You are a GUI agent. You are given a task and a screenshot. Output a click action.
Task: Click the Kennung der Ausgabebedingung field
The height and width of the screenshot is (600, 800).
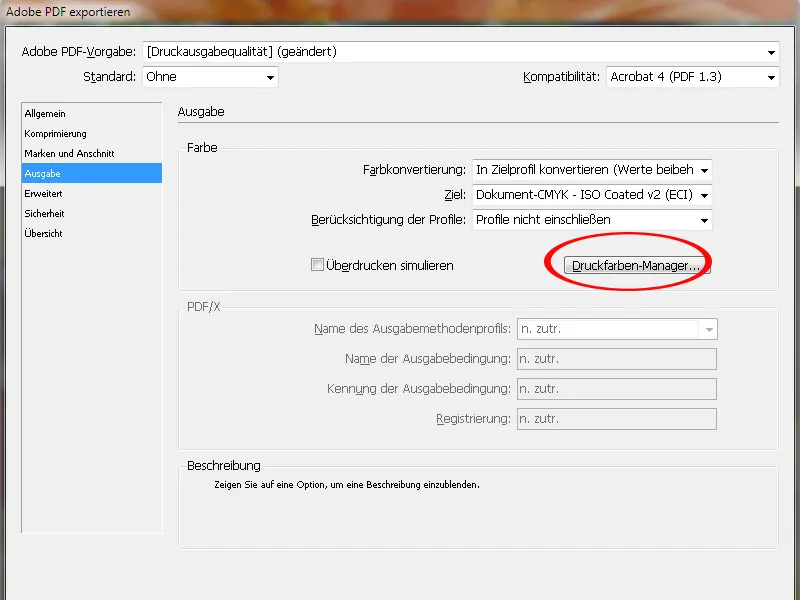click(615, 389)
